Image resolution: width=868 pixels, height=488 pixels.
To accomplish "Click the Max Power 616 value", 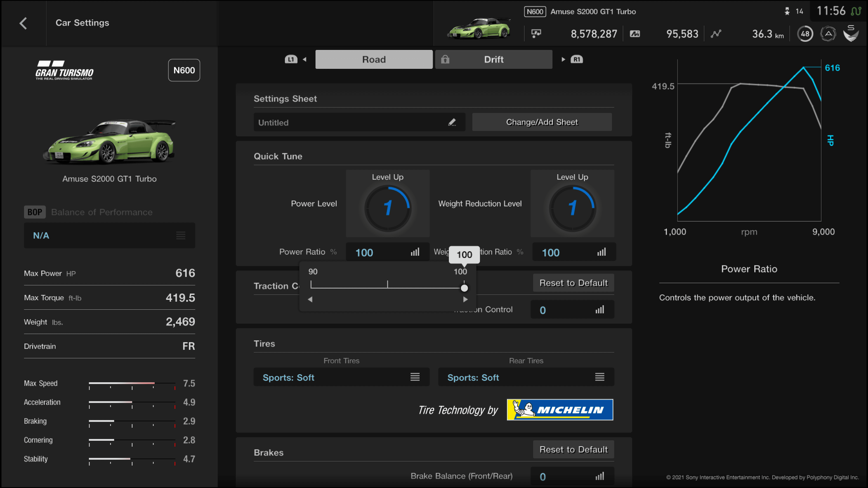I will tap(185, 273).
